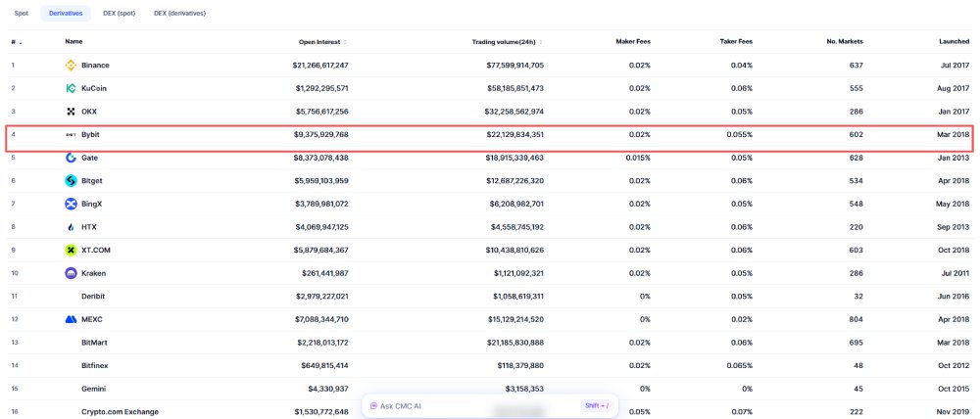Screen dimensions: 980x419
Task: Click the Bitget logo icon
Action: click(x=71, y=181)
